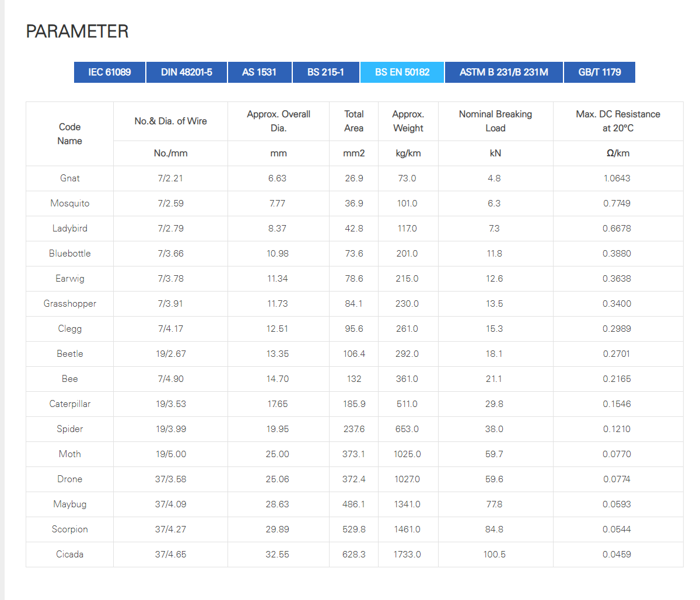Open the ASTM B 231/B 231M tab

pos(504,72)
